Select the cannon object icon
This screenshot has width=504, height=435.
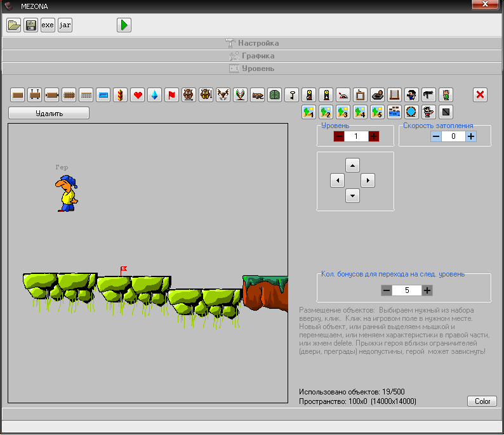(x=257, y=95)
